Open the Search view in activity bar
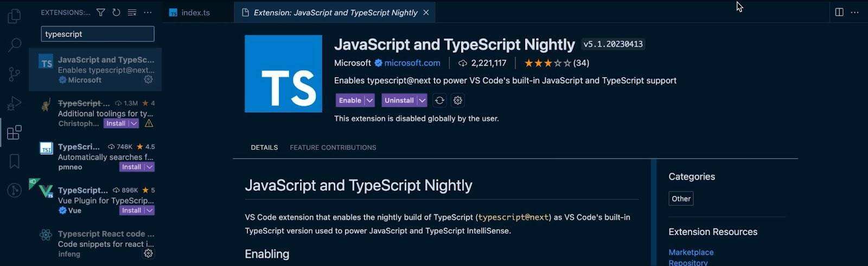Viewport: 868px width, 266px height. coord(14,45)
